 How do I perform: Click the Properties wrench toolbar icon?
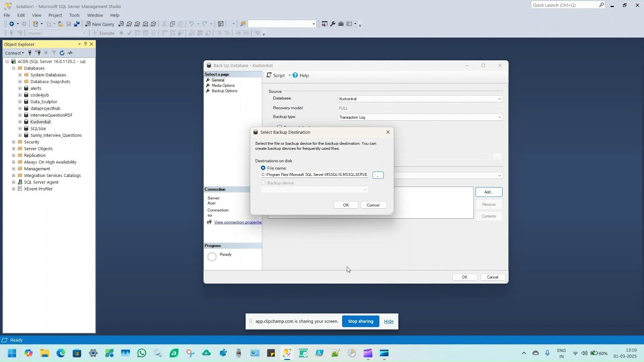tap(333, 24)
